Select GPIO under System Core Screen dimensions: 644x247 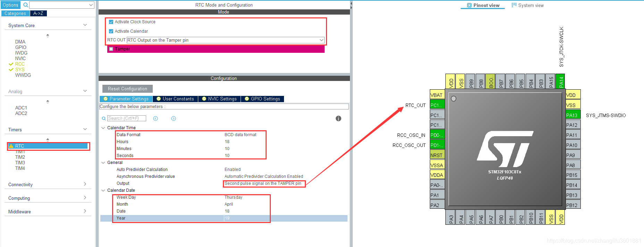click(x=21, y=47)
